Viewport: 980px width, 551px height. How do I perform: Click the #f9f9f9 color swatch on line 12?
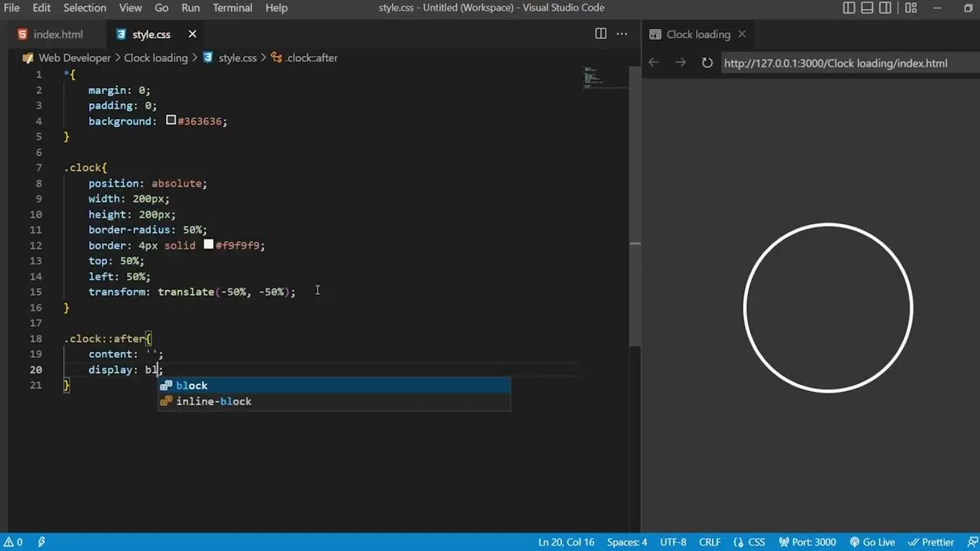pyautogui.click(x=208, y=245)
